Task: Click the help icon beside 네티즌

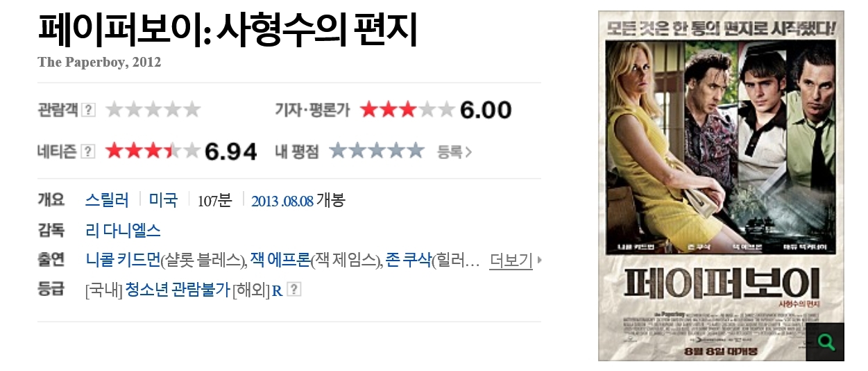Action: pyautogui.click(x=88, y=151)
